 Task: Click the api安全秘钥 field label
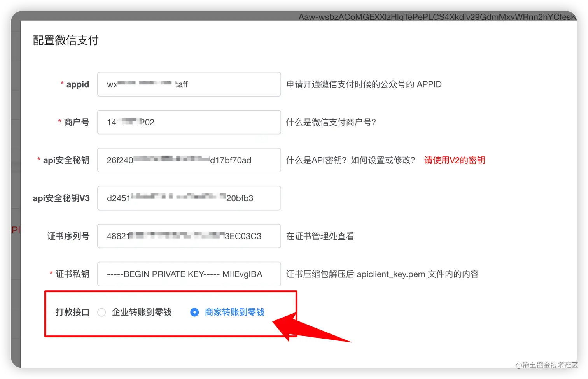(x=66, y=160)
